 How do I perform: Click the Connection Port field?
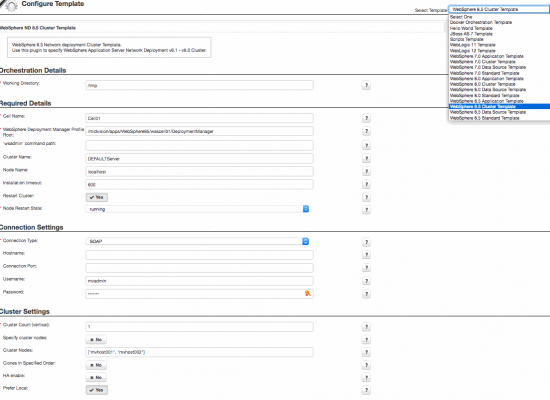click(199, 268)
